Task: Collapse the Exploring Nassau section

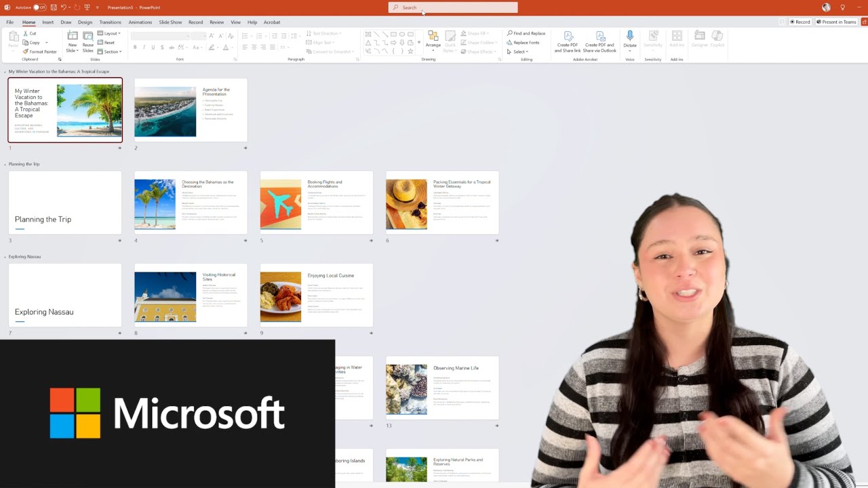Action: (x=5, y=257)
